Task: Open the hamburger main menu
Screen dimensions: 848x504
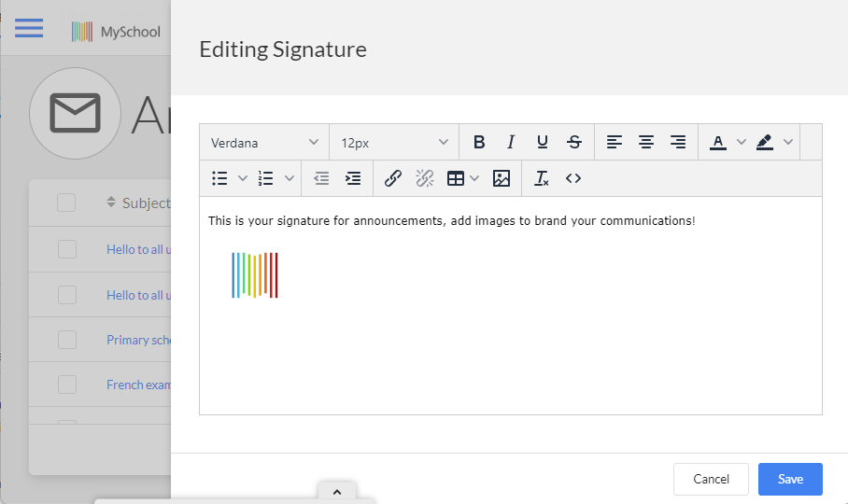Action: (29, 28)
